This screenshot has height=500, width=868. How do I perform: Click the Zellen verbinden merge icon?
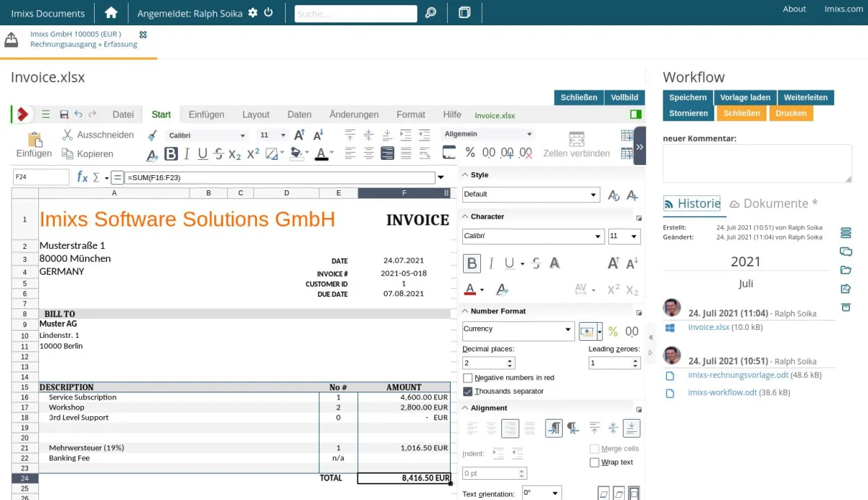576,140
